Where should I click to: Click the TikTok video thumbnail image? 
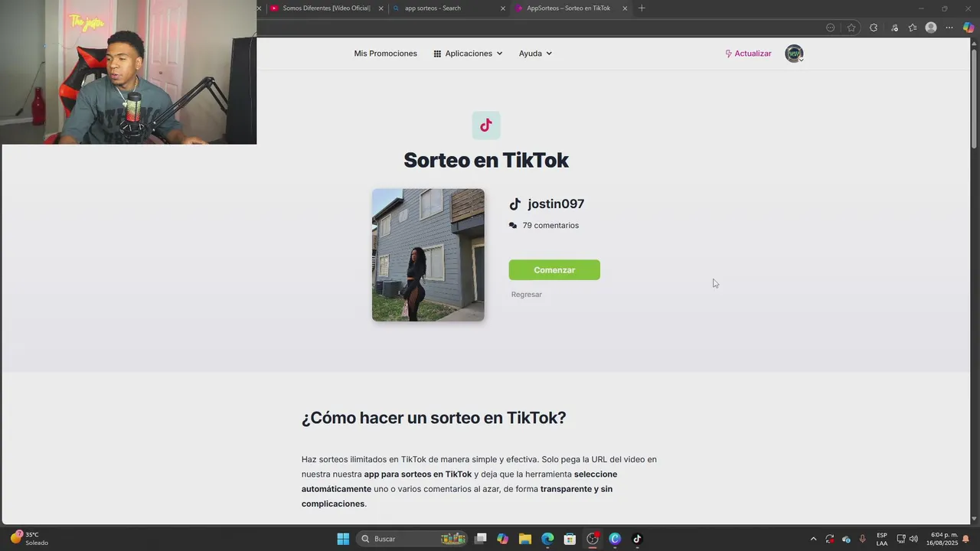click(x=428, y=255)
